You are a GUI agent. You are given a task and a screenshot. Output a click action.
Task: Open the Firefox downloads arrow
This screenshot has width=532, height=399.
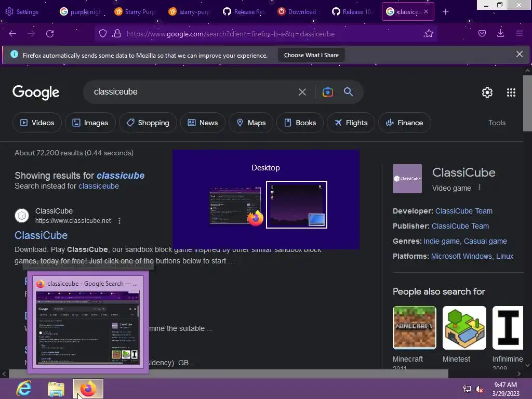pos(500,33)
